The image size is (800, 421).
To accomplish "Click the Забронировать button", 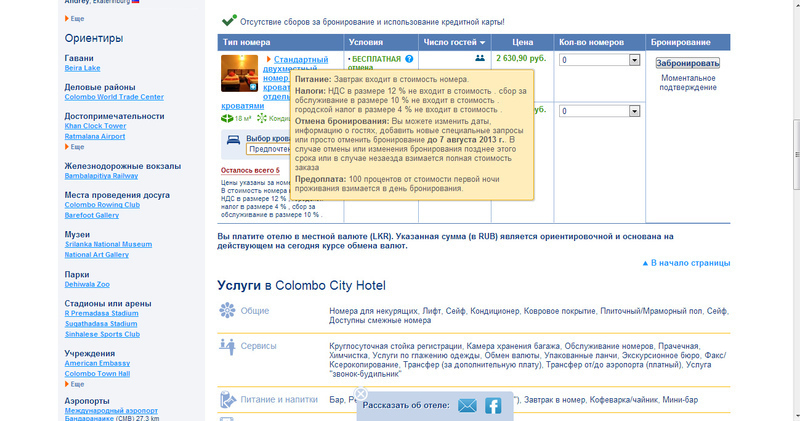I will pyautogui.click(x=687, y=63).
